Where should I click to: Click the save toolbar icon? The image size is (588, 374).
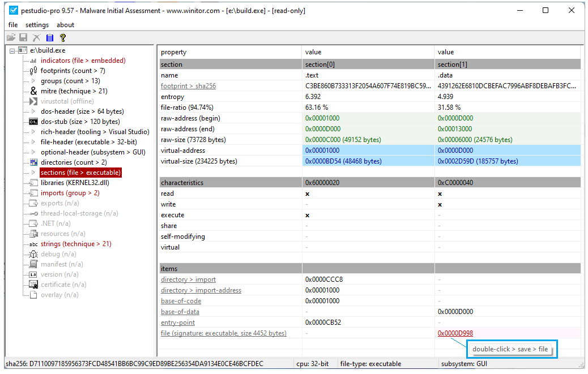tap(23, 38)
